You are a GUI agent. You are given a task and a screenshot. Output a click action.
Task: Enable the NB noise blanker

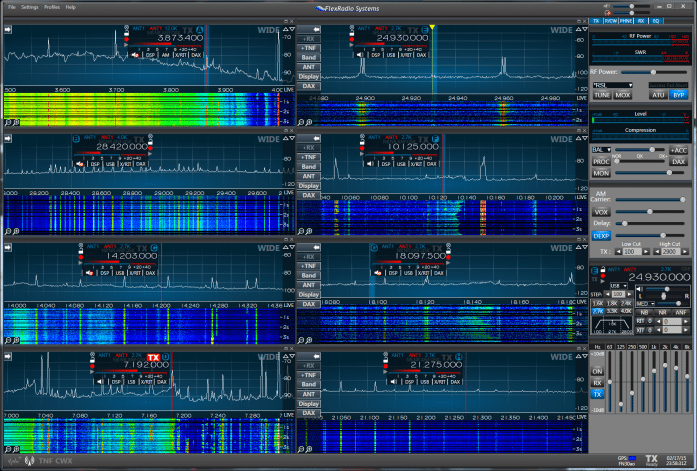(644, 312)
